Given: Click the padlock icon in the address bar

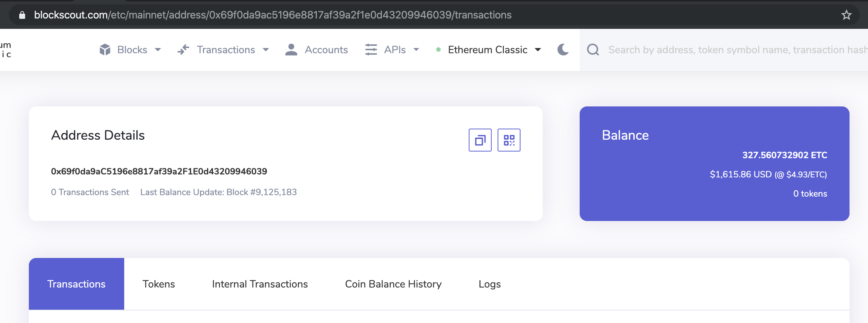Looking at the screenshot, I should coord(21,15).
